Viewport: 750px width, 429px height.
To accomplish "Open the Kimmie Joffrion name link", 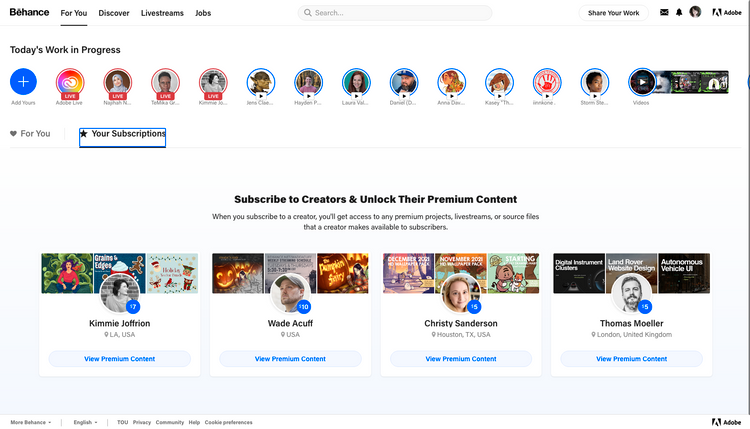I will click(x=120, y=323).
